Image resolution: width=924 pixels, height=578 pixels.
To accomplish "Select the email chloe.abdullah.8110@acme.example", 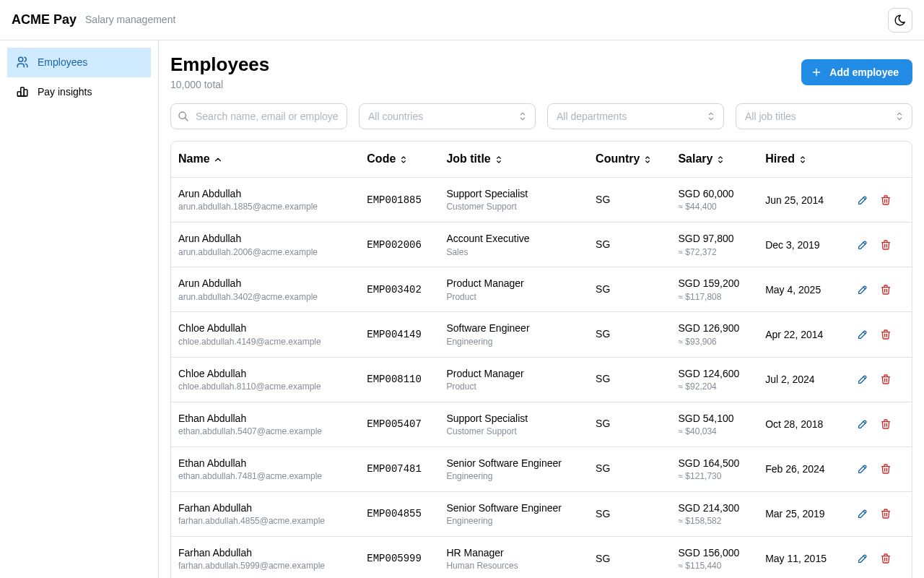I will point(250,387).
